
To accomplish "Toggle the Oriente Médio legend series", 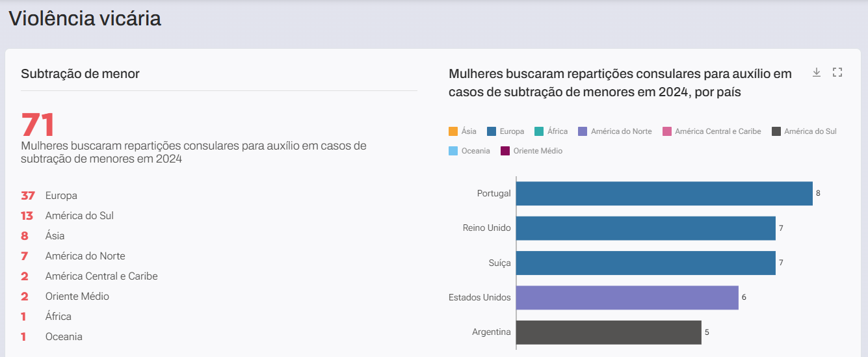I will tap(531, 151).
